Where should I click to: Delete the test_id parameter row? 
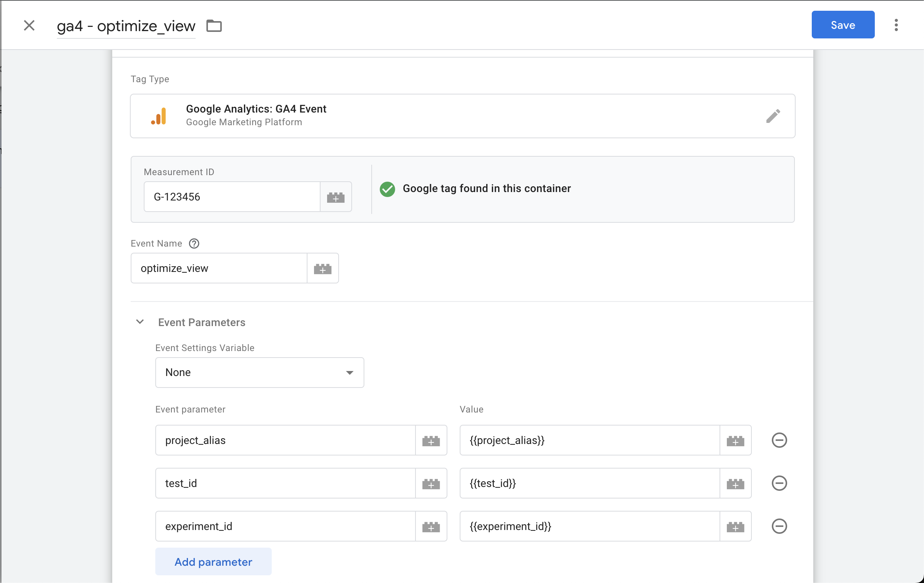click(779, 483)
